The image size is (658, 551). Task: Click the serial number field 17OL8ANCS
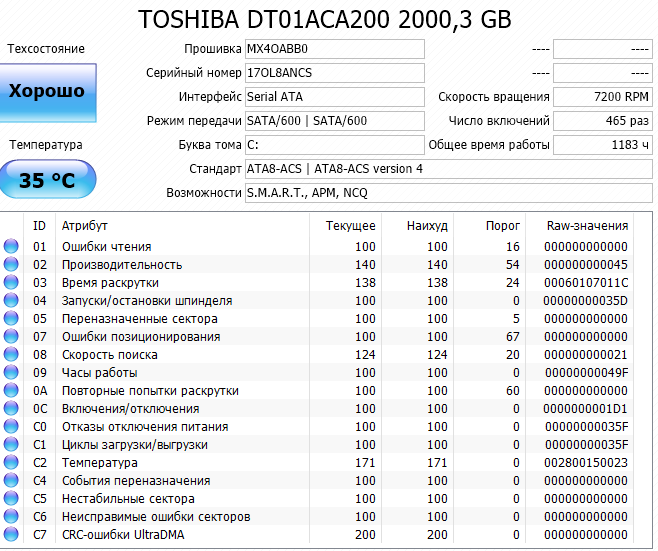pos(334,73)
